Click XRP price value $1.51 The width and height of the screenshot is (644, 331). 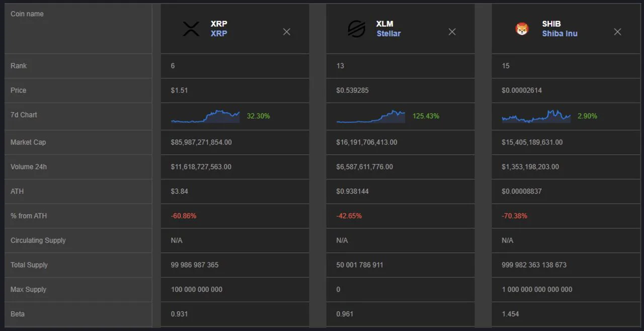tap(180, 91)
